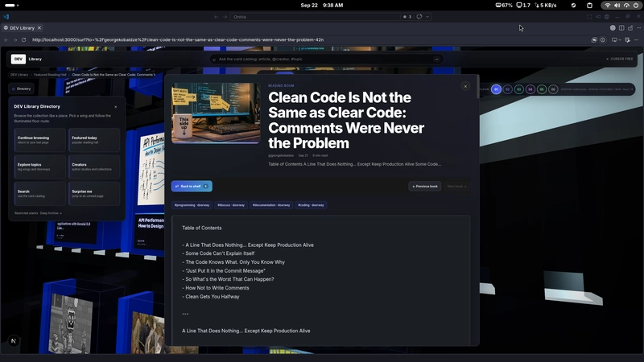Select the DEV Library editor tab
The height and width of the screenshot is (362, 644).
tap(23, 28)
